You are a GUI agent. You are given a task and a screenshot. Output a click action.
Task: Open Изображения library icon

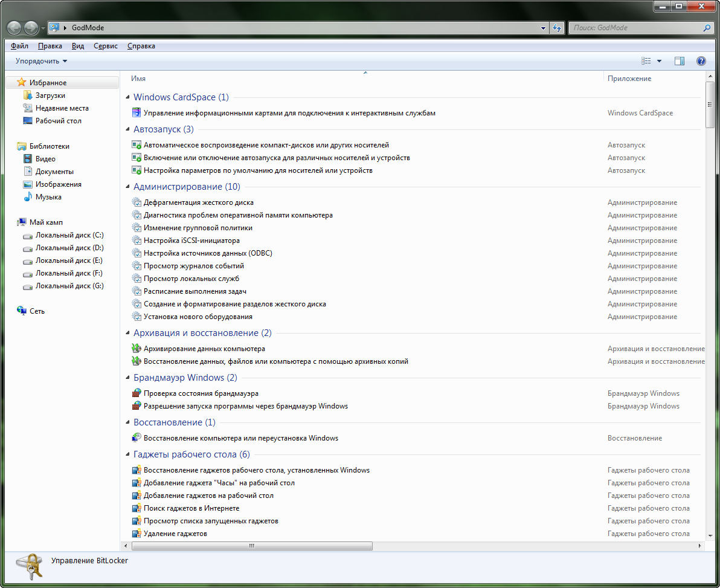tap(28, 184)
